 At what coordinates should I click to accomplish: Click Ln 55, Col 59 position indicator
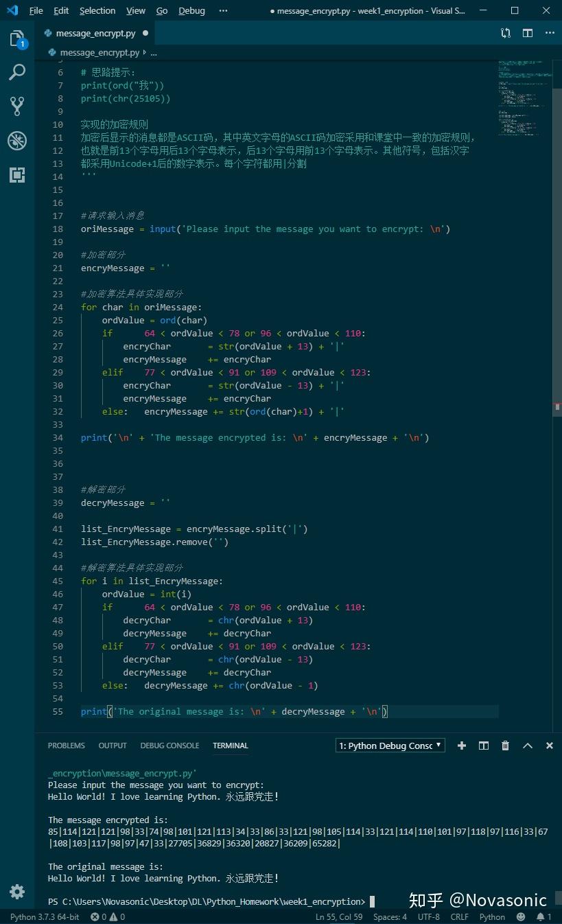point(339,917)
